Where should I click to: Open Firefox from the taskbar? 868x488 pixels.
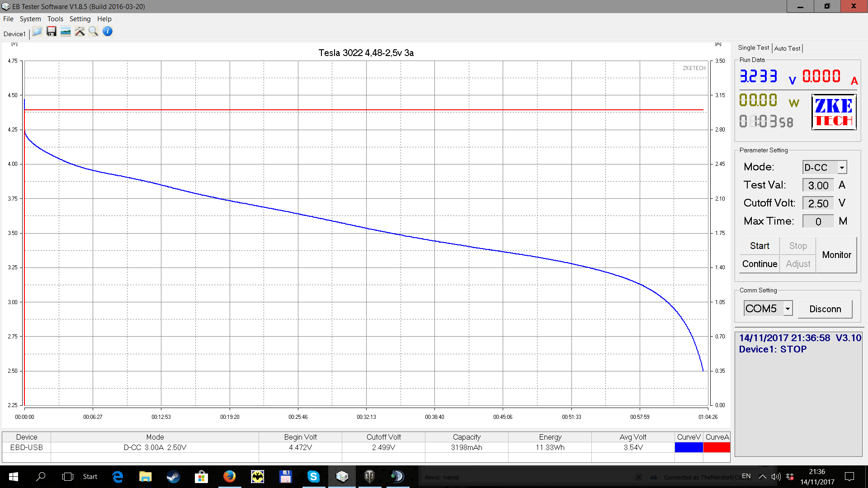click(229, 476)
